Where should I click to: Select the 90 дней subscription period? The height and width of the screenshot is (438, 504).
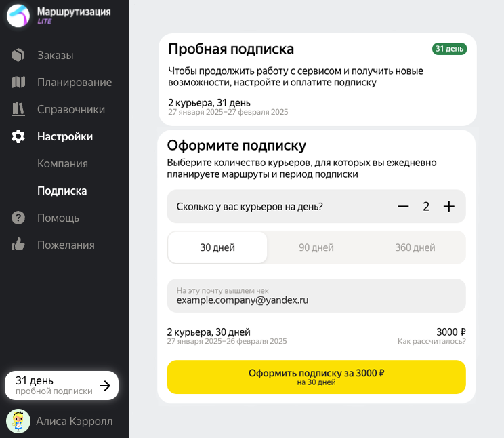pyautogui.click(x=316, y=247)
